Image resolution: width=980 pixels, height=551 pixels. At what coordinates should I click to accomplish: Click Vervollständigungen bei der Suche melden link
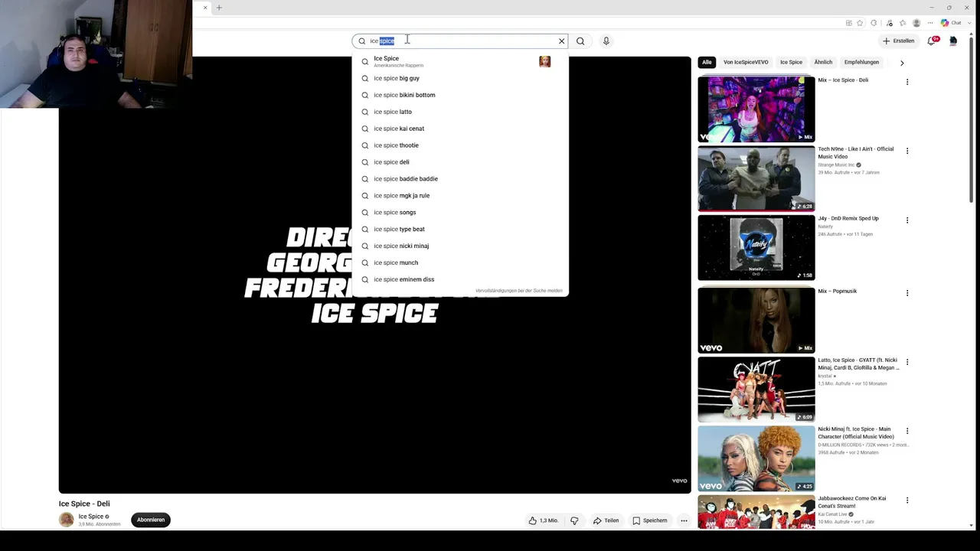coord(519,291)
